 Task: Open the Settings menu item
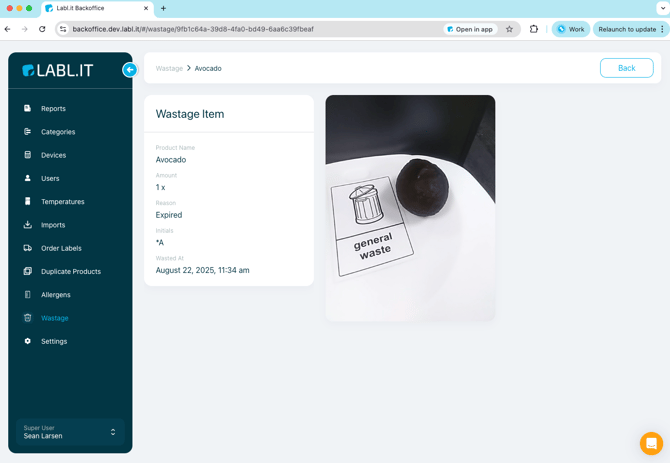tap(54, 341)
